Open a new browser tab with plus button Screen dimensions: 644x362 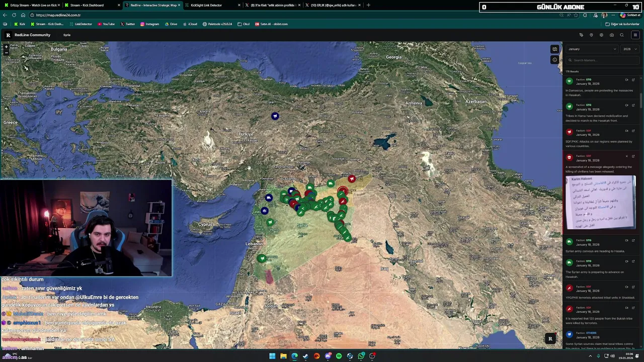368,5
